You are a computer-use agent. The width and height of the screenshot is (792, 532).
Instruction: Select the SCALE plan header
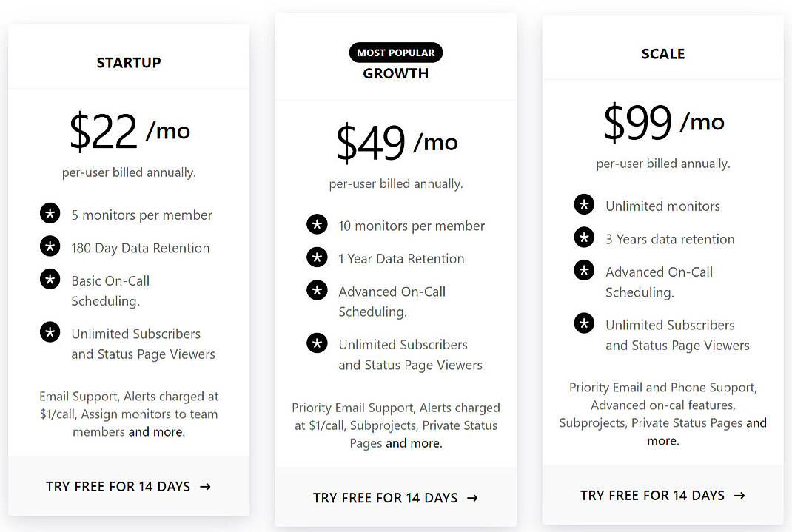[663, 53]
